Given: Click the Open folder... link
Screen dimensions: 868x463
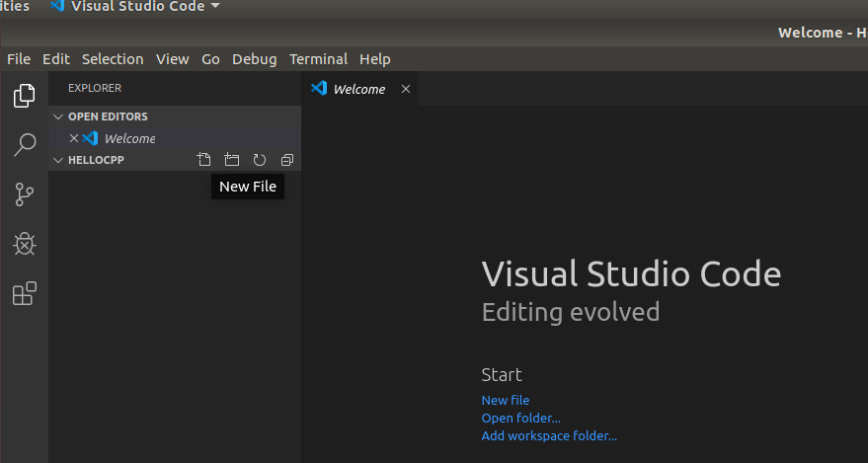Looking at the screenshot, I should click(521, 418).
